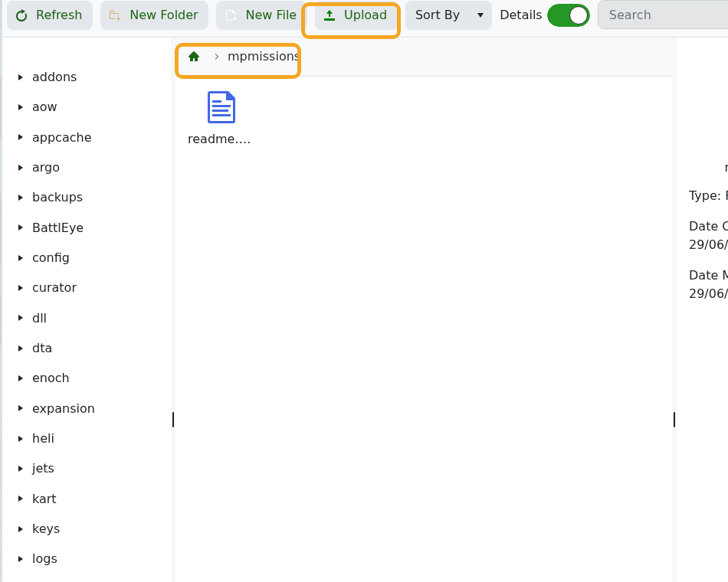The image size is (728, 582).
Task: Expand the heli folder arrow
Action: [21, 439]
